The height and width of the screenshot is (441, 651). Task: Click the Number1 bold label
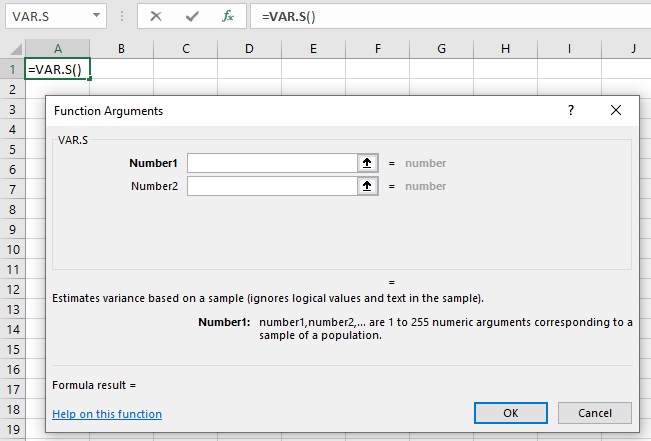153,163
